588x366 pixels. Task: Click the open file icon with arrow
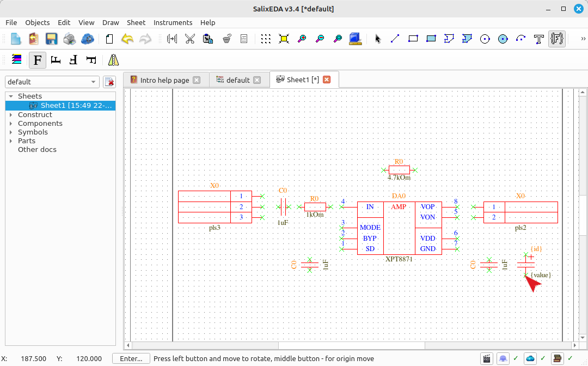[x=33, y=39]
